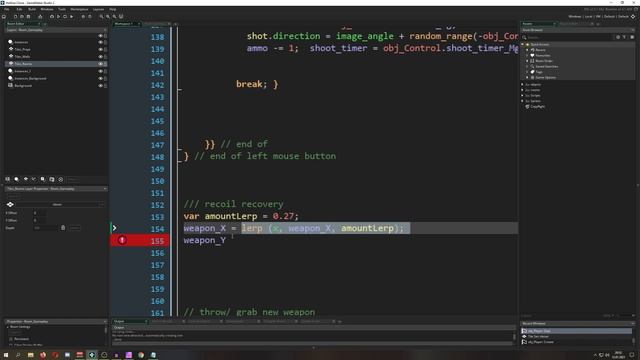Toggle visibility of selected Tiles_Rooms layer
This screenshot has height=360, width=640.
100,64
